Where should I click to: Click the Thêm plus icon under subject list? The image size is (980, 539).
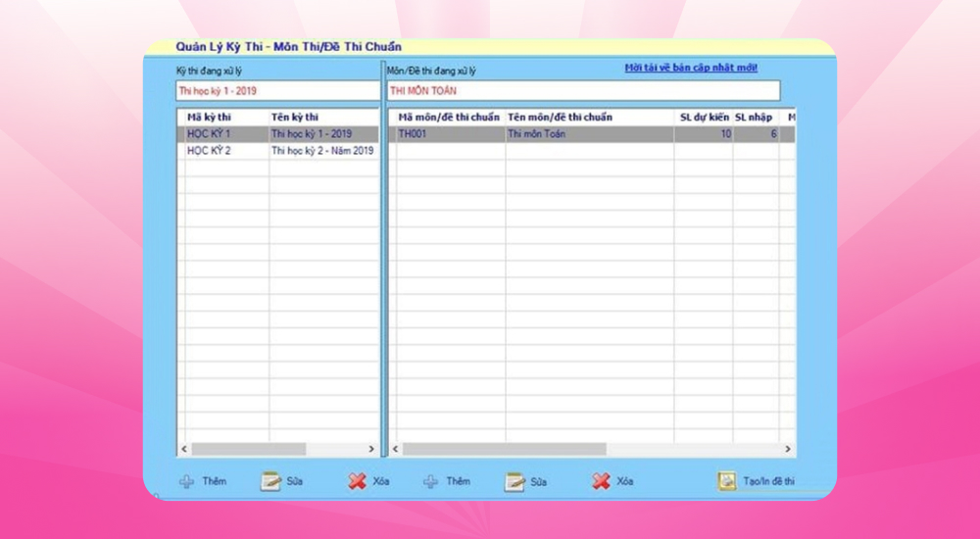click(x=431, y=481)
